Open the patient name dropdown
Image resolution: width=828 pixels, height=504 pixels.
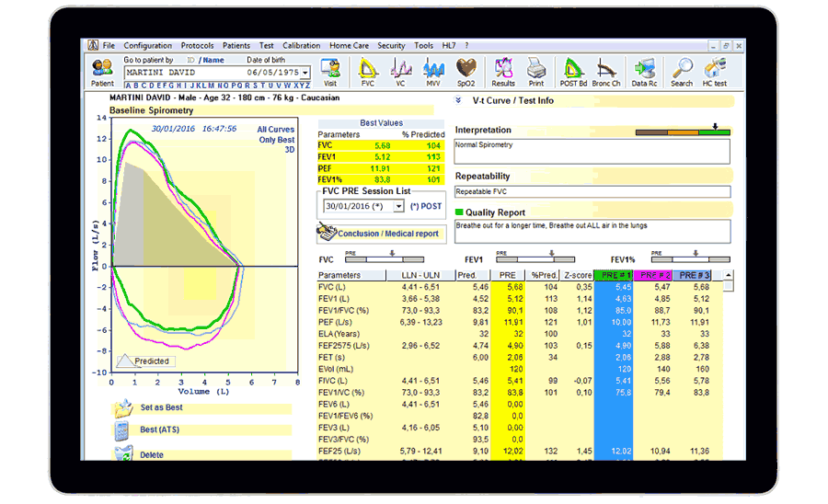coord(305,72)
